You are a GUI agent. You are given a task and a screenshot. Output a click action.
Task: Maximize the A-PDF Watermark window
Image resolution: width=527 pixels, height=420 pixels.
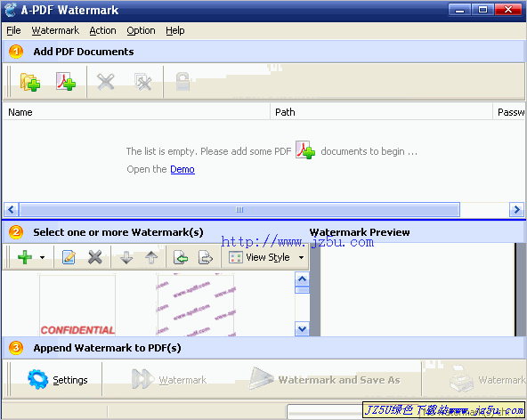[482, 10]
